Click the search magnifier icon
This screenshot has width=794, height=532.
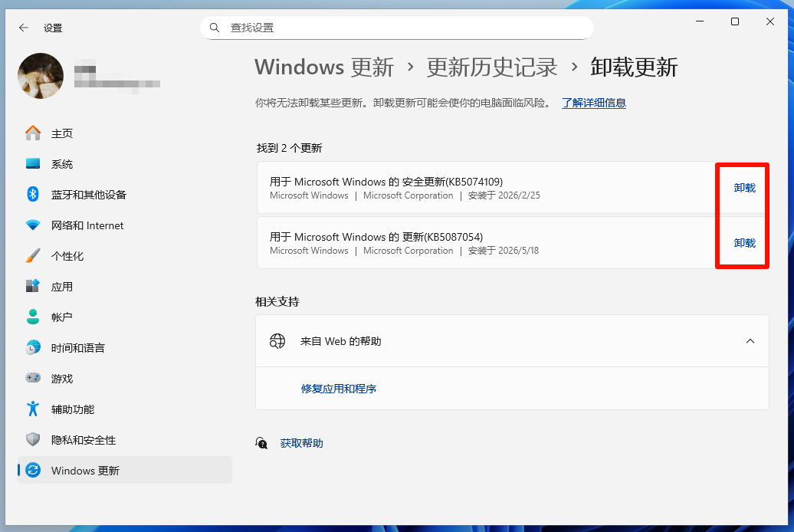(215, 28)
